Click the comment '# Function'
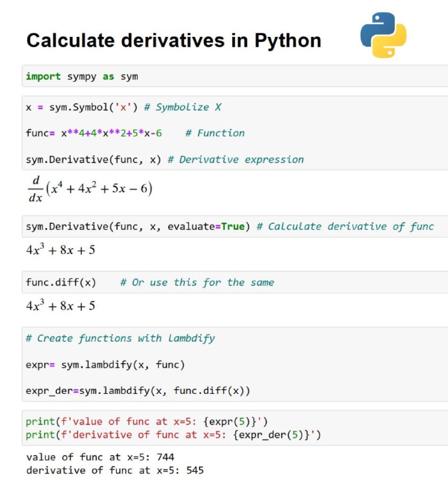 (x=215, y=133)
